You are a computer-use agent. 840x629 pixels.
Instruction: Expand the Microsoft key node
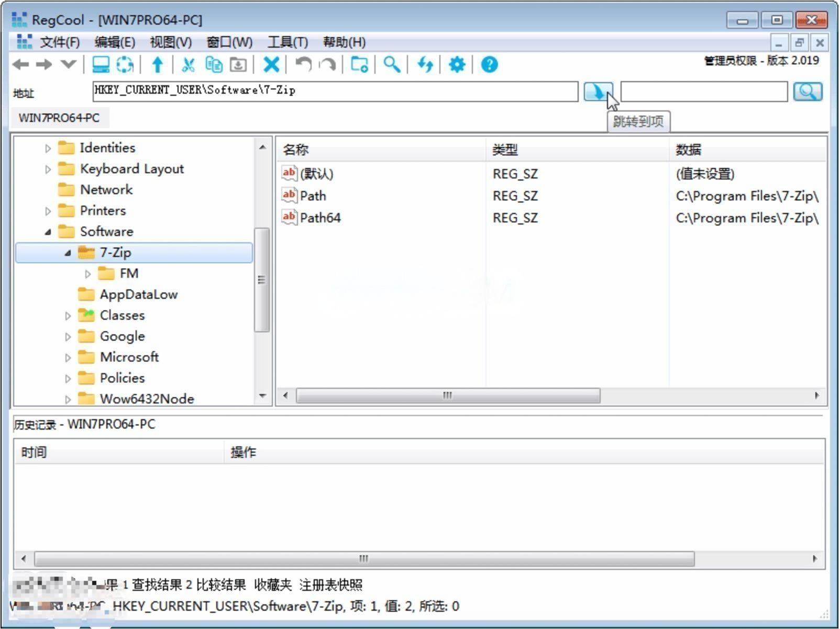click(x=68, y=357)
